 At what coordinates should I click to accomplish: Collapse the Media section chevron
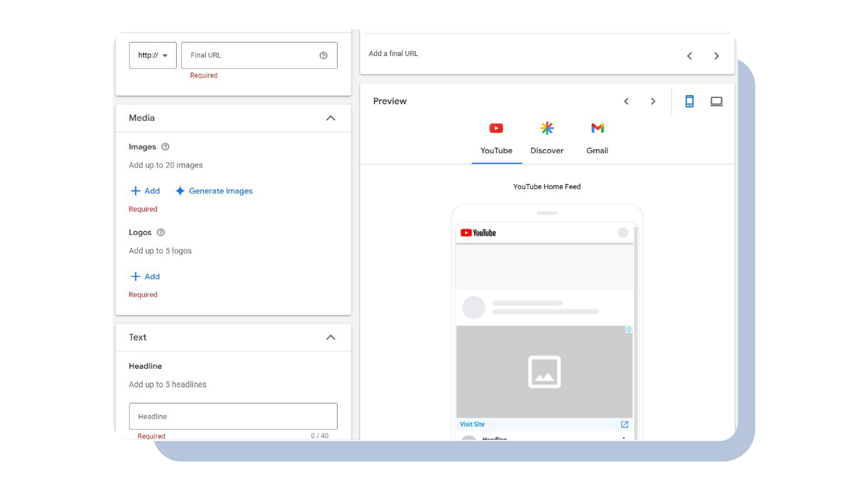331,118
